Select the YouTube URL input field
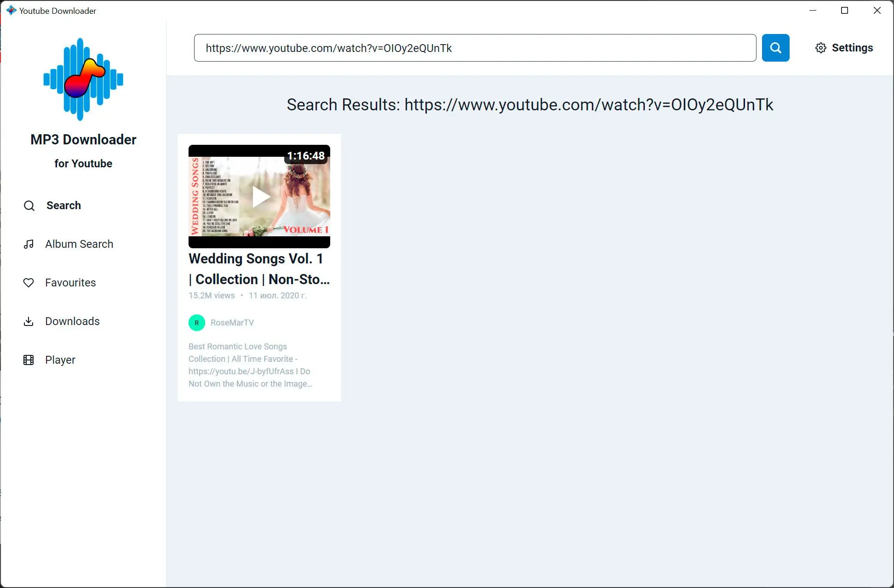Image resolution: width=894 pixels, height=588 pixels. [x=475, y=47]
